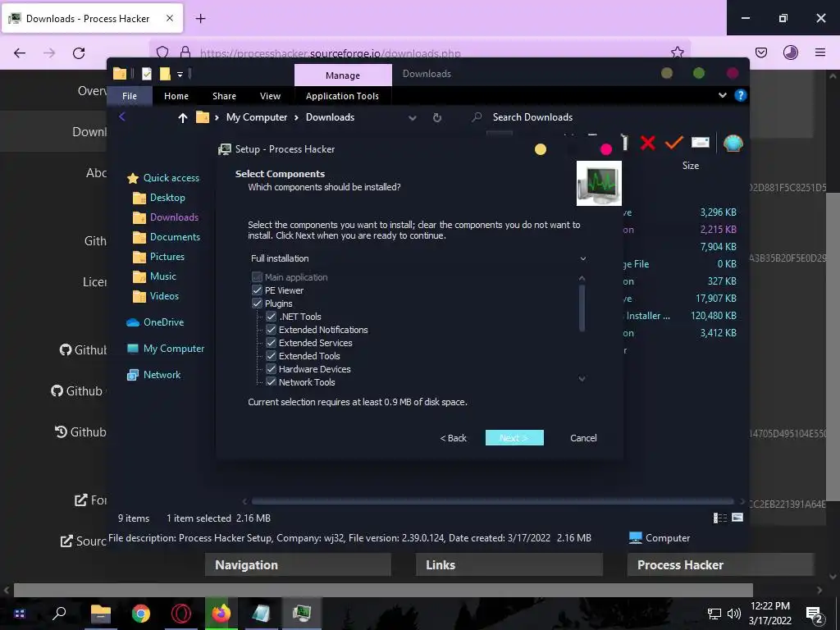This screenshot has width=840, height=630.
Task: Select OneDrive in the navigation pane
Action: 163,322
